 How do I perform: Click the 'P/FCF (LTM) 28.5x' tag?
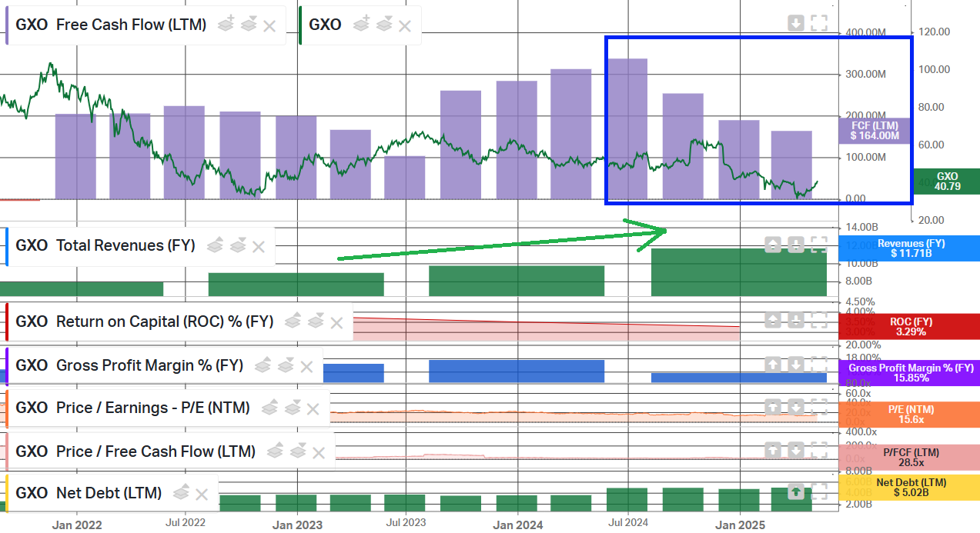click(x=909, y=458)
